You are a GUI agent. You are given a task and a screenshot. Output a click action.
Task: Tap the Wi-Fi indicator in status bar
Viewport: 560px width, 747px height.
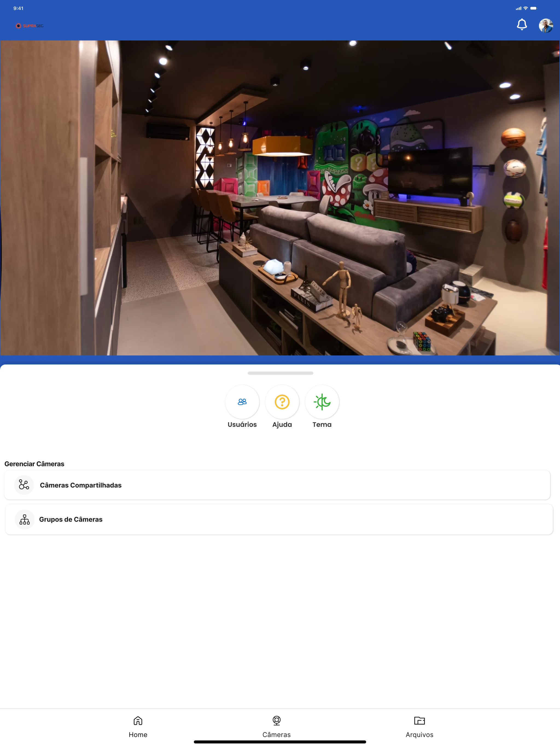pyautogui.click(x=526, y=8)
